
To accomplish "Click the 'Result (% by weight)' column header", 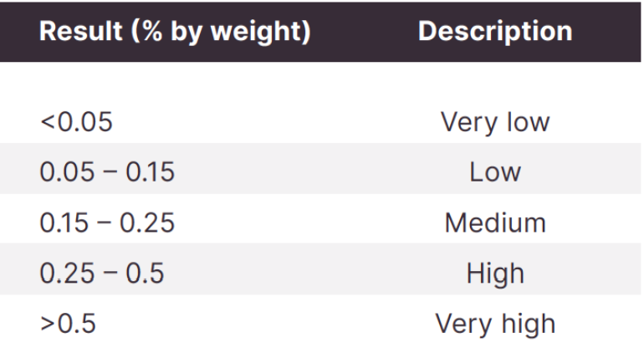I will pos(175,32).
